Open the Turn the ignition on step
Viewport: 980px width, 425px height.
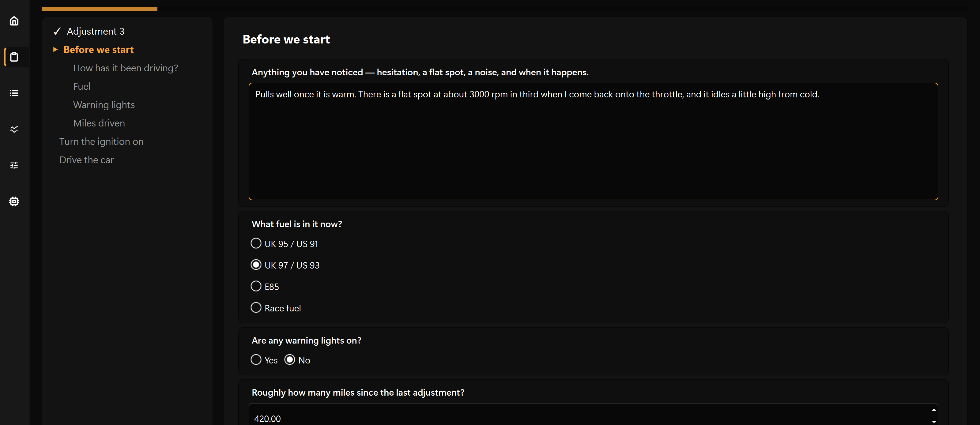click(101, 141)
